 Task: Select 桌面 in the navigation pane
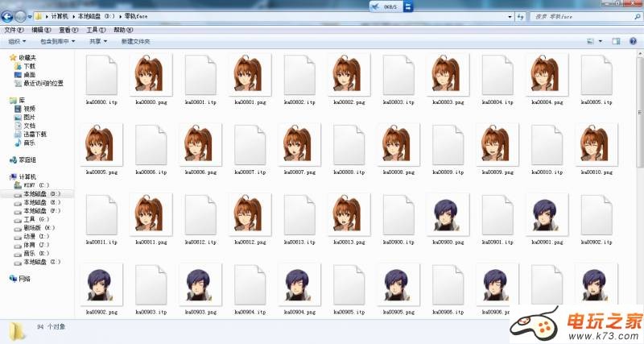(x=30, y=74)
